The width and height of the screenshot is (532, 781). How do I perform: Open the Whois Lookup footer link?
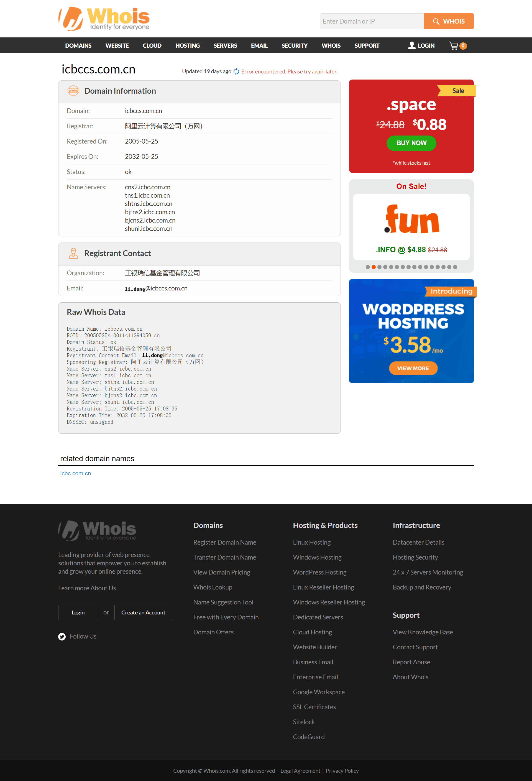click(x=213, y=588)
